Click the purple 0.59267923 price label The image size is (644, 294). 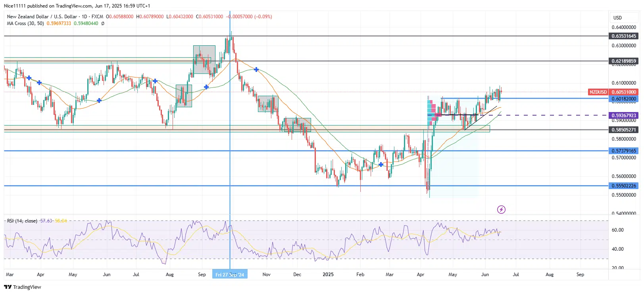point(623,116)
